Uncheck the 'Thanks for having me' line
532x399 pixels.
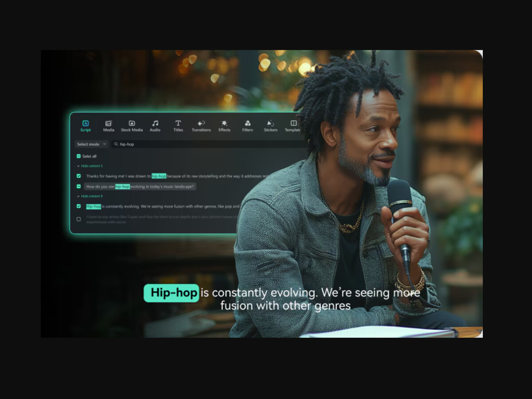[x=78, y=176]
